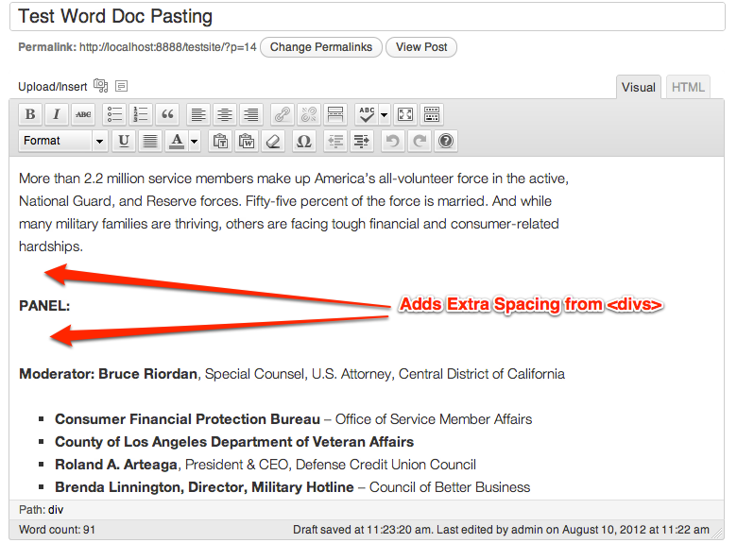The width and height of the screenshot is (737, 560).
Task: Insert More tag
Action: click(335, 114)
